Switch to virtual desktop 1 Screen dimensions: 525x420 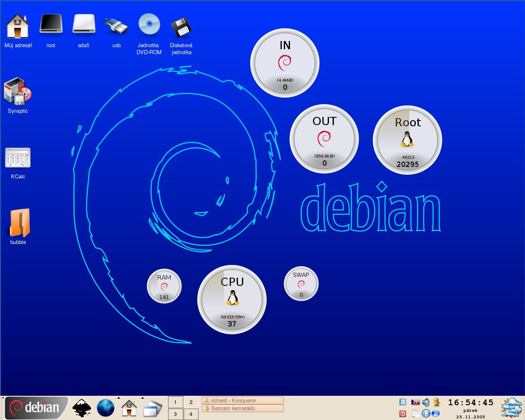pyautogui.click(x=176, y=402)
